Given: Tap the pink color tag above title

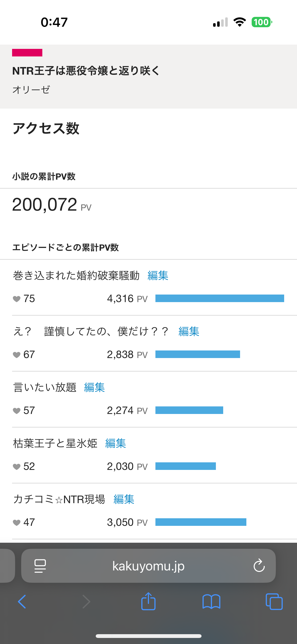Looking at the screenshot, I should (27, 53).
